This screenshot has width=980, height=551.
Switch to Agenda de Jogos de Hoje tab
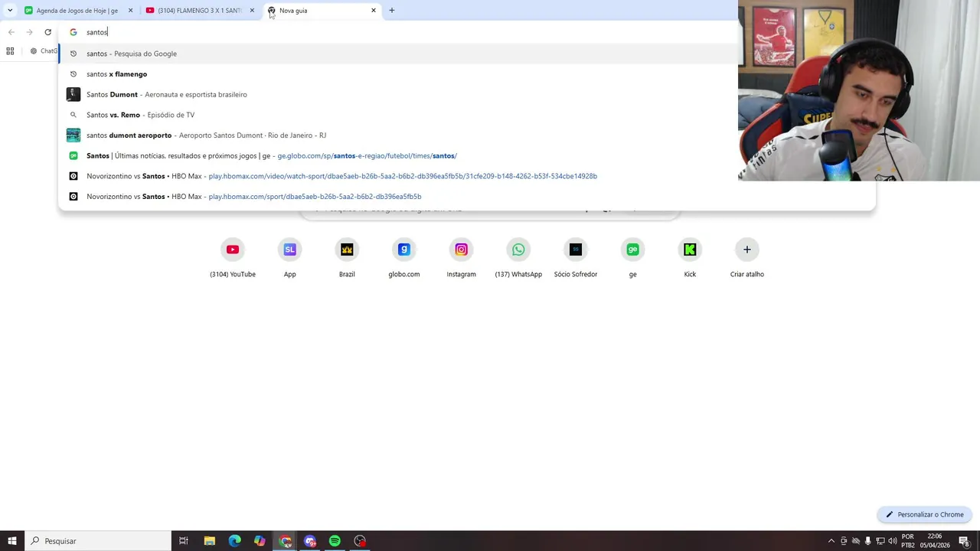point(77,11)
